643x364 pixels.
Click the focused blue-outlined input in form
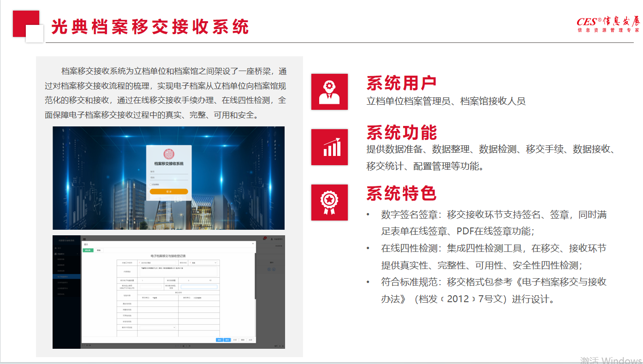click(x=199, y=287)
